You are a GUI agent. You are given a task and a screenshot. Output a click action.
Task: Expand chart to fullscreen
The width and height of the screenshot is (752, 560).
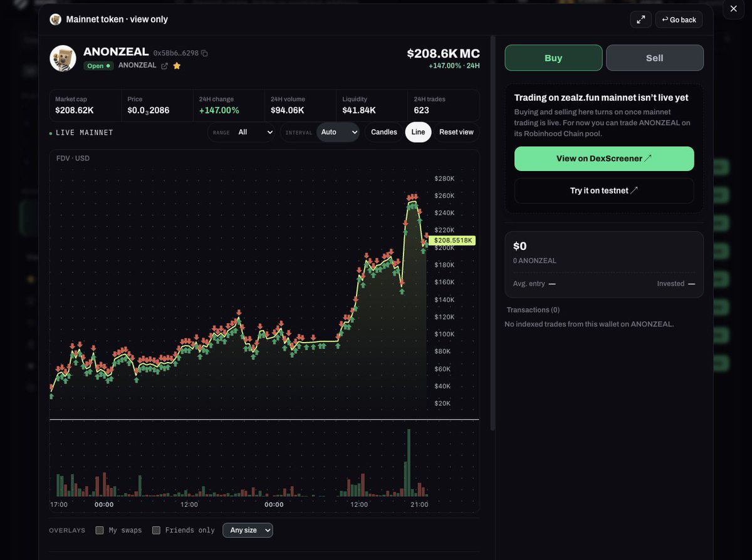click(641, 19)
